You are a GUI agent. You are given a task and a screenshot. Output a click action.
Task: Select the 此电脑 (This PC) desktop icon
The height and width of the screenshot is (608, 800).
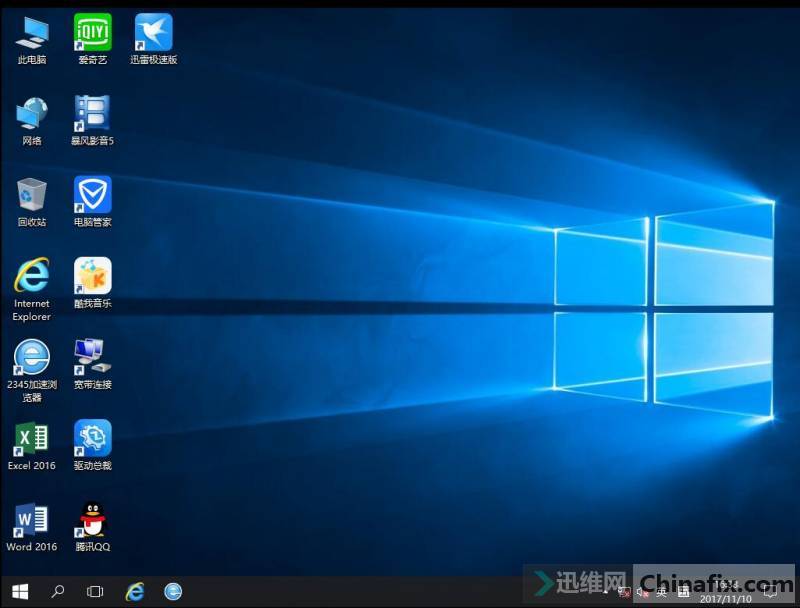click(x=32, y=40)
